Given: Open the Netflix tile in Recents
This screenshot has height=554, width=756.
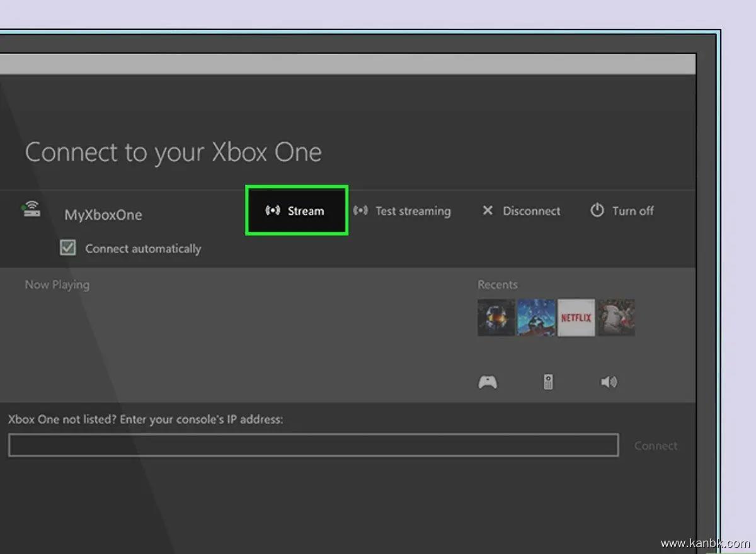Looking at the screenshot, I should point(576,317).
